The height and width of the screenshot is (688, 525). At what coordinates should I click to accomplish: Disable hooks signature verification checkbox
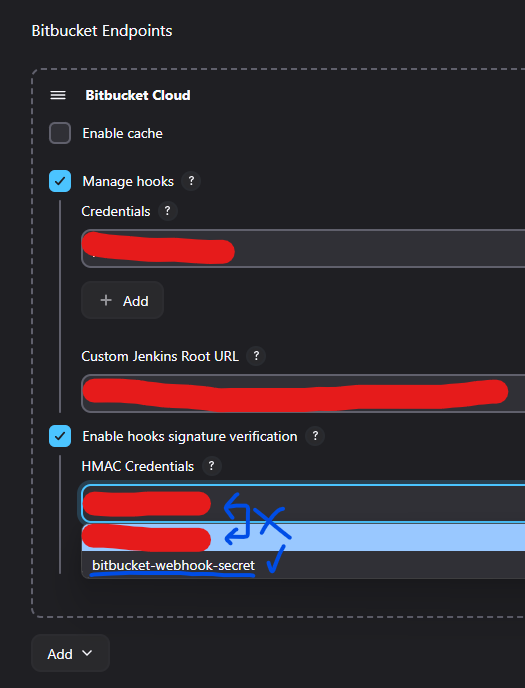pos(60,436)
